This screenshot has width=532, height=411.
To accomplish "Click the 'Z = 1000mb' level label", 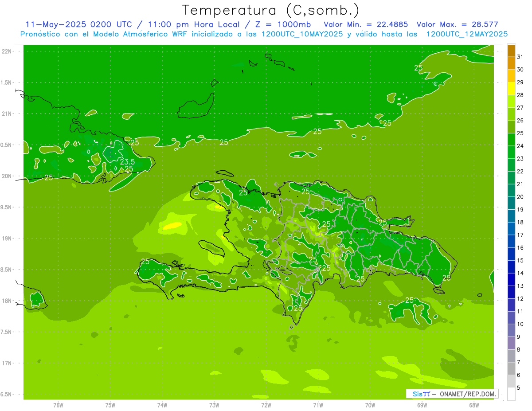I will click(x=282, y=24).
